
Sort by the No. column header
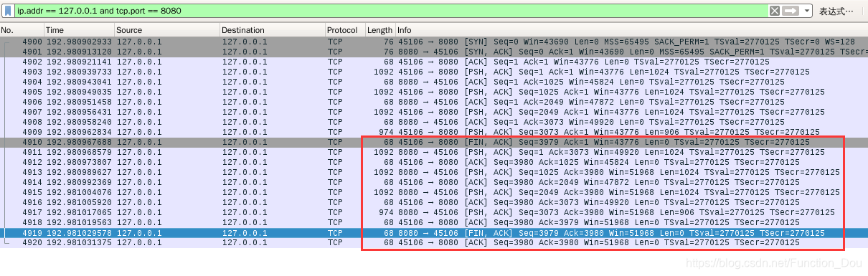click(x=22, y=30)
